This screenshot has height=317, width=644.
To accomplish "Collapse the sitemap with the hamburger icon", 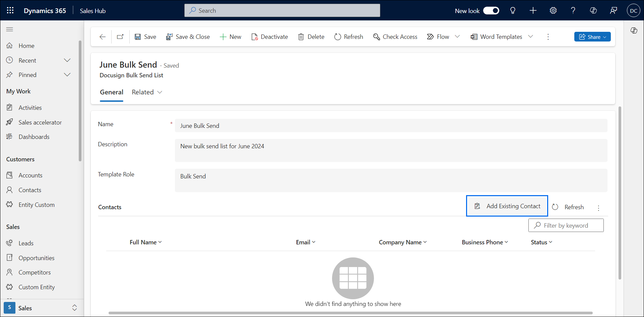I will pyautogui.click(x=10, y=29).
